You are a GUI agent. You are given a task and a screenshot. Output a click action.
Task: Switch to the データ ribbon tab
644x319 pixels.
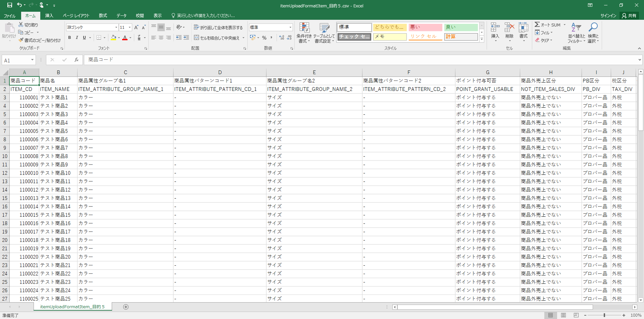coord(121,16)
